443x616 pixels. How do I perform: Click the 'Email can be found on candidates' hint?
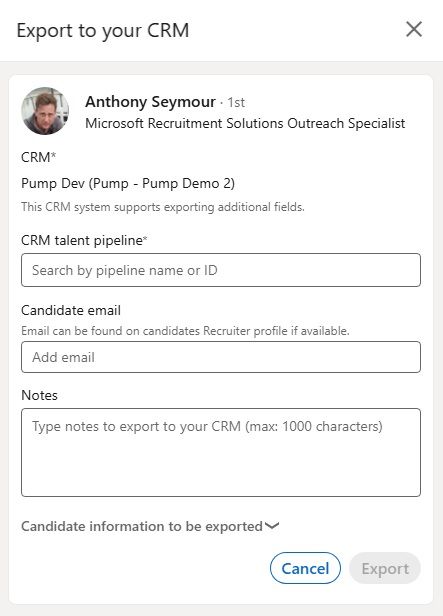pos(185,331)
